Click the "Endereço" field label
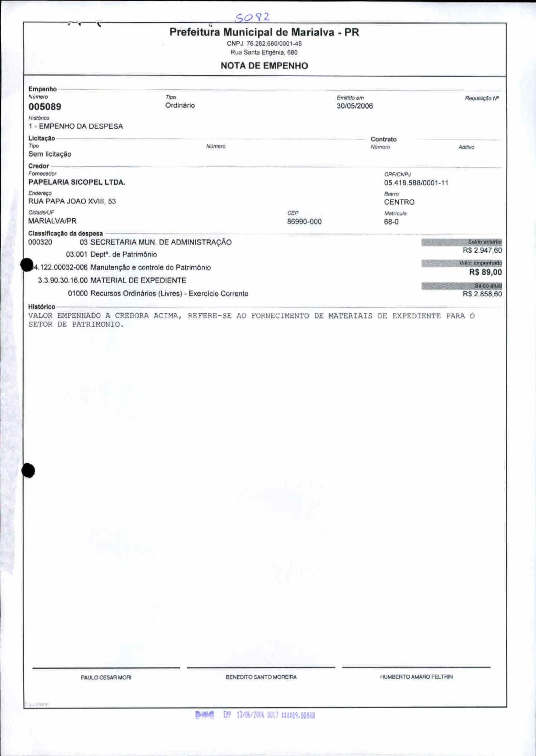 (40, 193)
